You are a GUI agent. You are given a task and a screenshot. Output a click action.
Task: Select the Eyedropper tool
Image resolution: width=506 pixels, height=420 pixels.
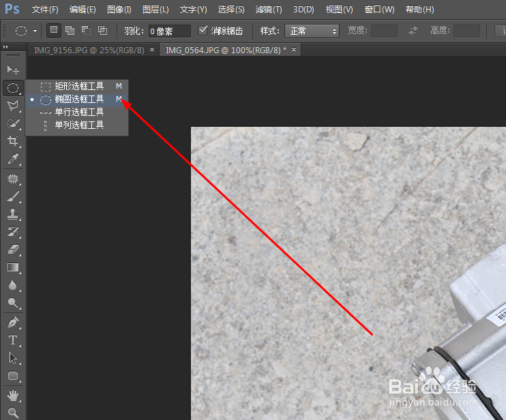click(13, 159)
